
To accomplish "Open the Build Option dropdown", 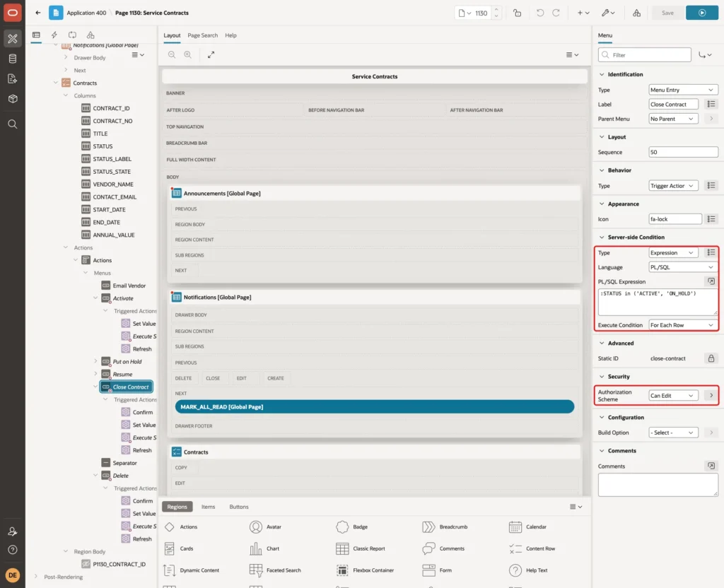I will tap(673, 433).
